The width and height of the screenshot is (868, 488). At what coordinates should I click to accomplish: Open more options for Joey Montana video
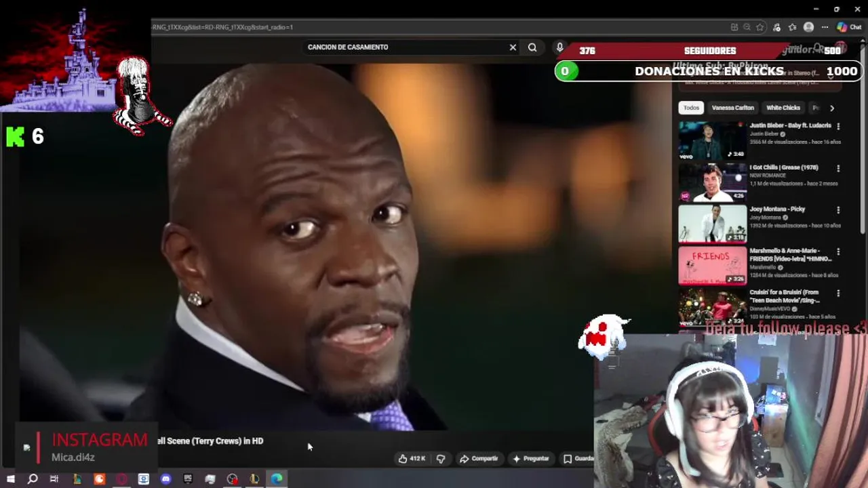[838, 210]
